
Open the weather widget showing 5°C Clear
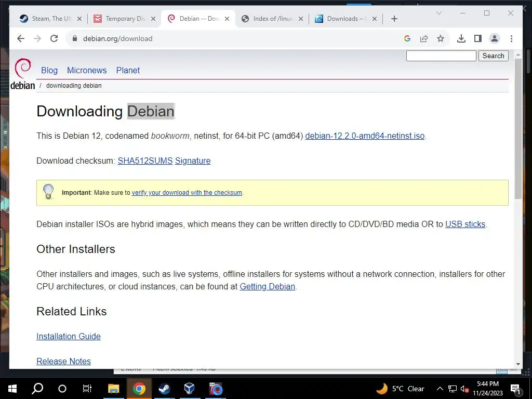[x=401, y=389]
